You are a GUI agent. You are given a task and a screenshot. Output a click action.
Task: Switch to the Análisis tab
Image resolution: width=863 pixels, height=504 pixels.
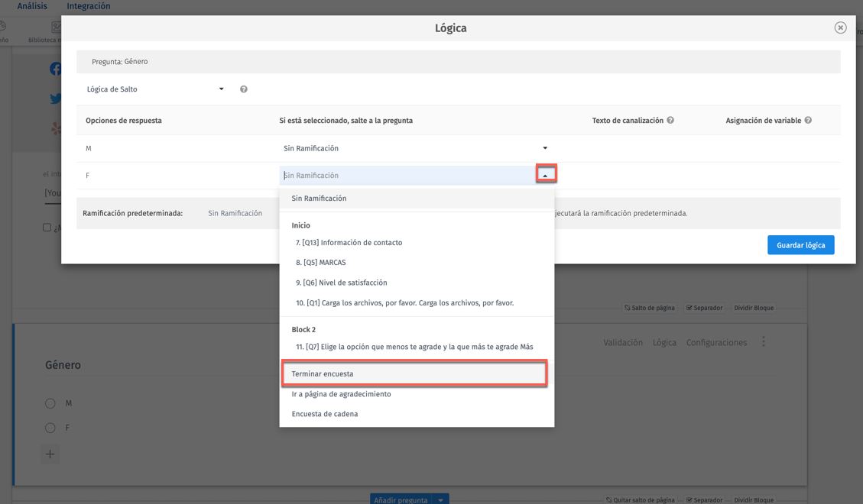click(31, 5)
